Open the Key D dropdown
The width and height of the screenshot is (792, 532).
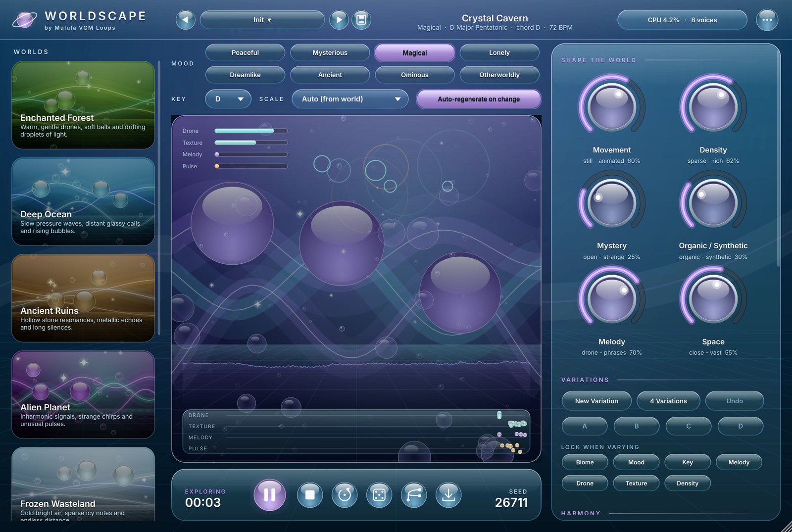(228, 99)
